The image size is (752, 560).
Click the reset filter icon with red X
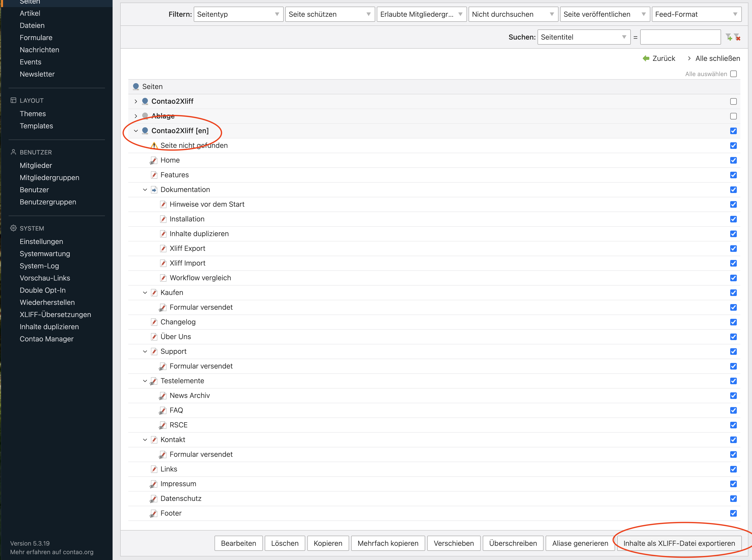[x=737, y=37]
